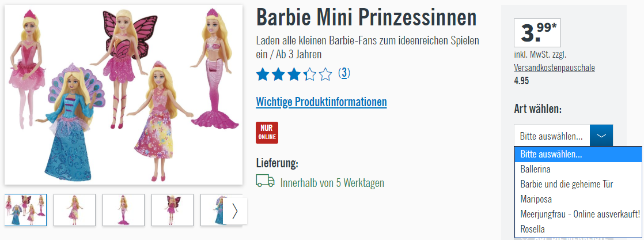Click the main Barbie product image

(x=124, y=95)
